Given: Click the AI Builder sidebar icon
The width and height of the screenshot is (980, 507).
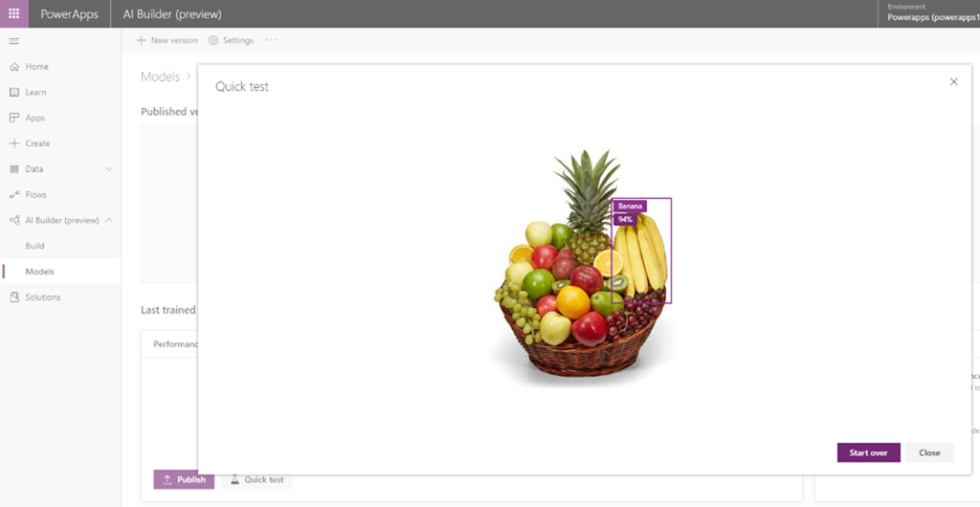Looking at the screenshot, I should pyautogui.click(x=14, y=220).
